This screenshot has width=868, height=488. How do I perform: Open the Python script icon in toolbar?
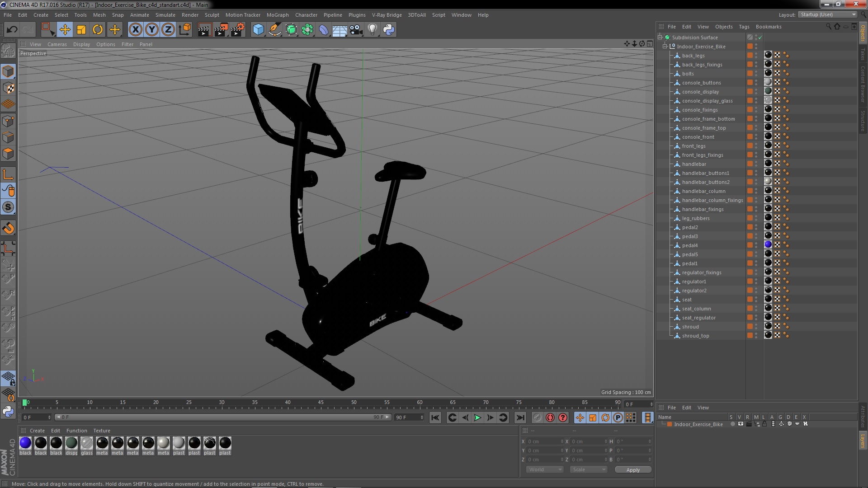pyautogui.click(x=389, y=30)
